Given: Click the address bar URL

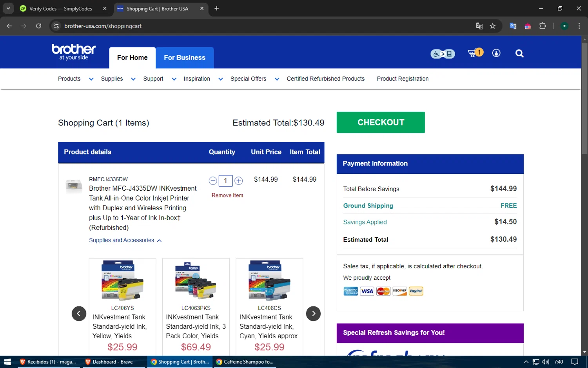Looking at the screenshot, I should click(103, 26).
